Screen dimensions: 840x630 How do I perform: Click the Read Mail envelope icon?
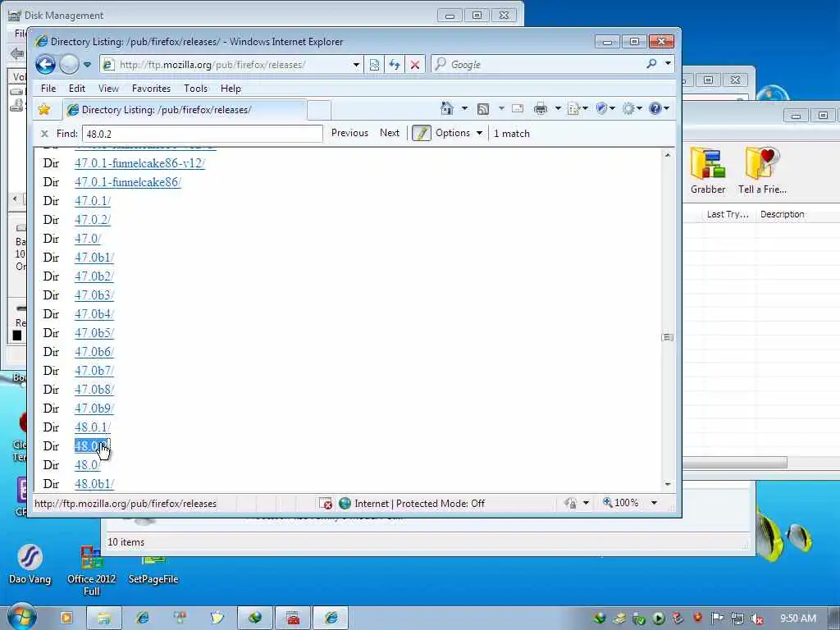click(x=518, y=109)
